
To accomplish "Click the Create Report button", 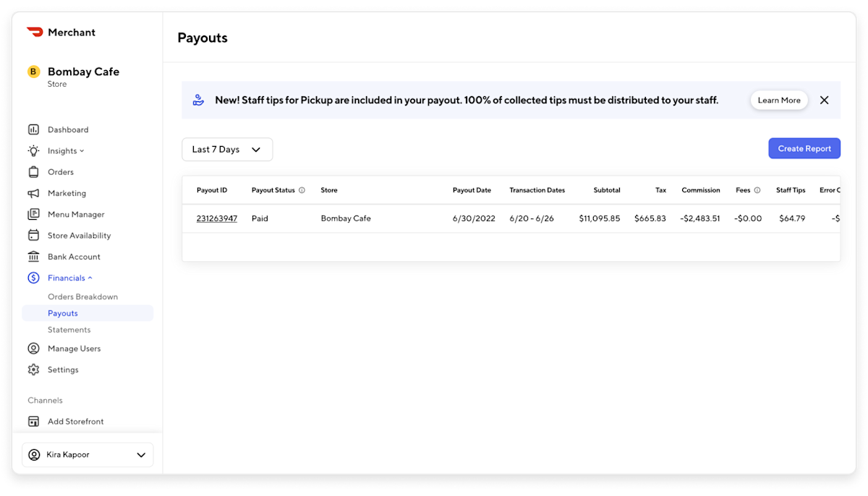I will pyautogui.click(x=804, y=148).
